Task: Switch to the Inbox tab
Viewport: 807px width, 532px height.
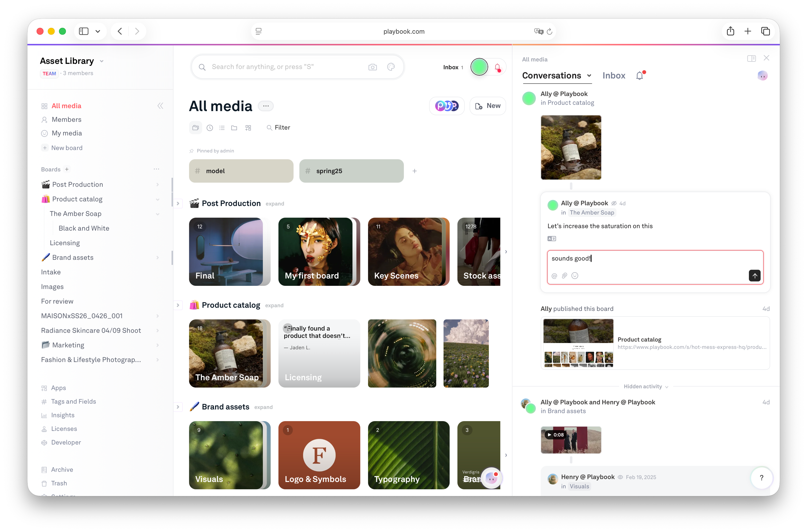Action: click(613, 75)
